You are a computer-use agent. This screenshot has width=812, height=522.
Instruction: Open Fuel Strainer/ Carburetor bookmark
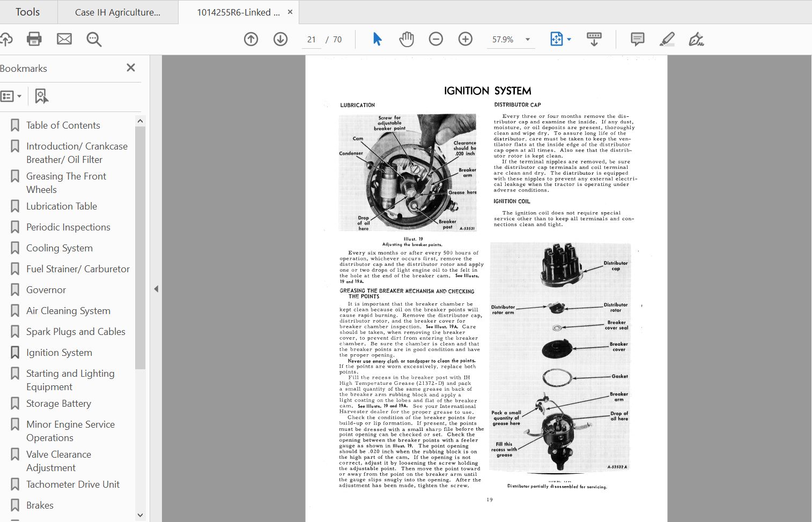pyautogui.click(x=78, y=269)
